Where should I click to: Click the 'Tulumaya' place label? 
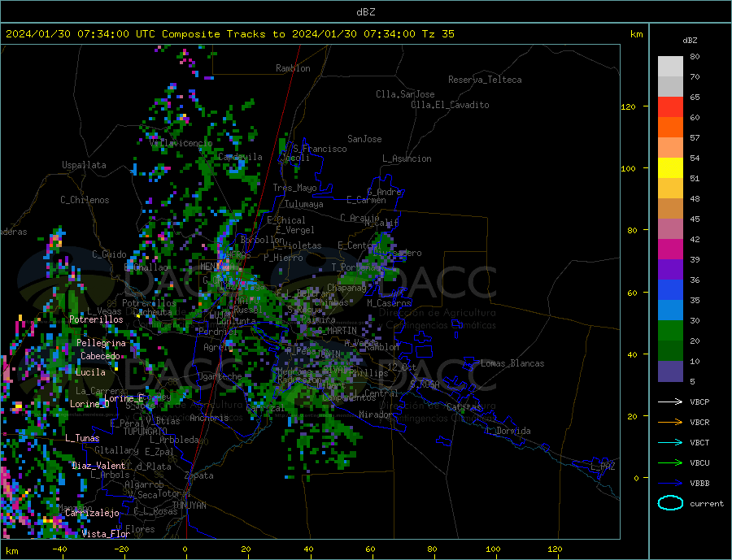304,204
